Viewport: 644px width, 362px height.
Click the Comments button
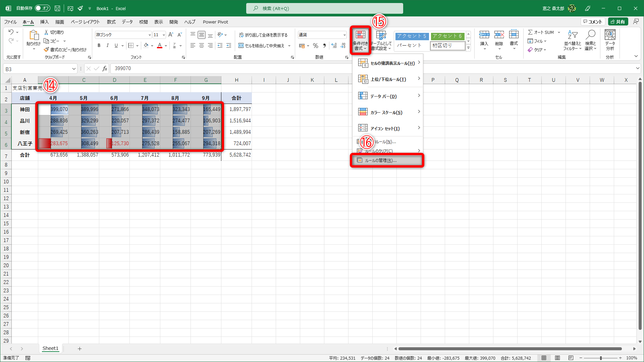pyautogui.click(x=593, y=22)
